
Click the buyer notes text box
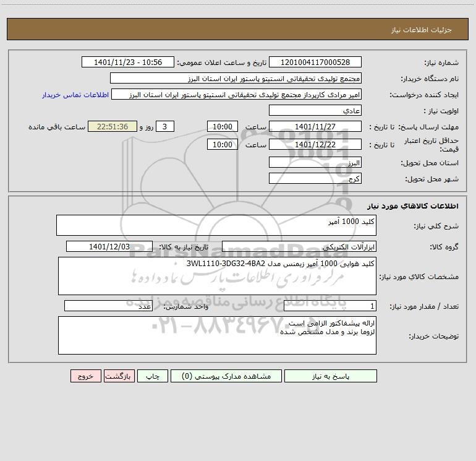[217, 335]
